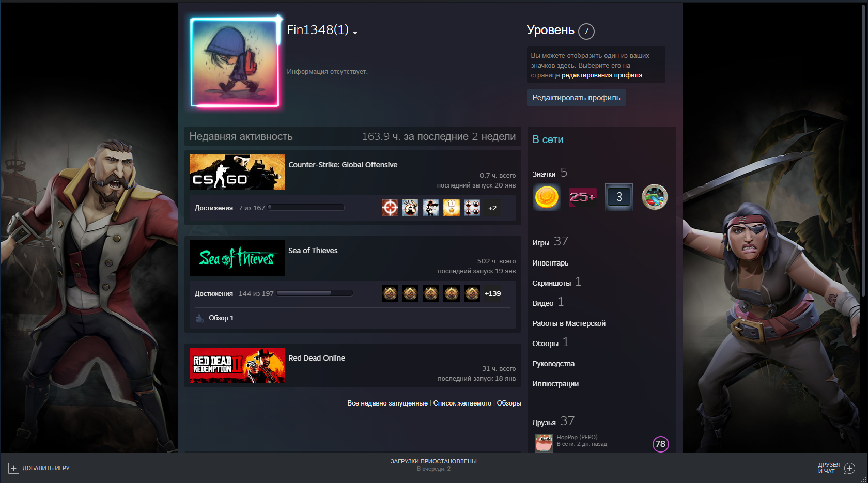Click the 'В сети' online status text

point(548,139)
